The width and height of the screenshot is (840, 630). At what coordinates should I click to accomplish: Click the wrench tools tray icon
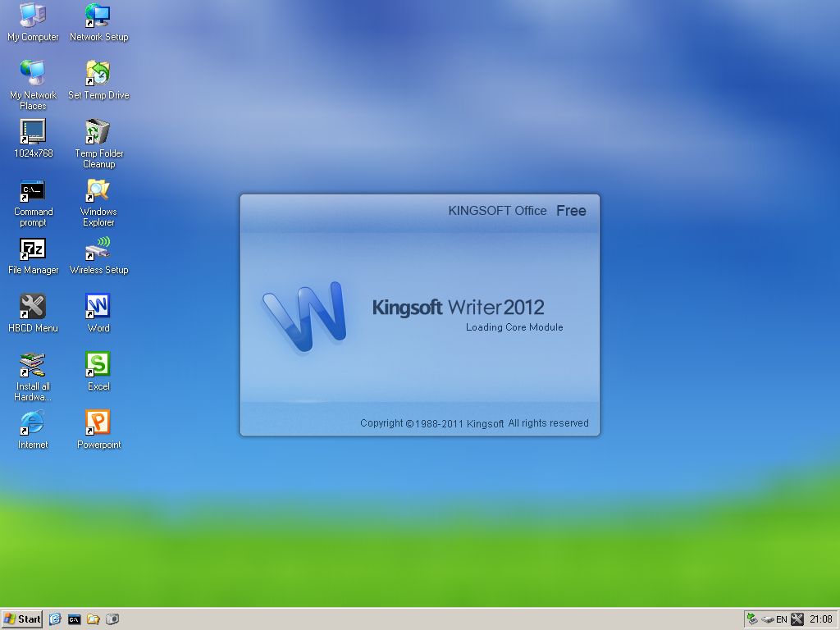click(797, 619)
